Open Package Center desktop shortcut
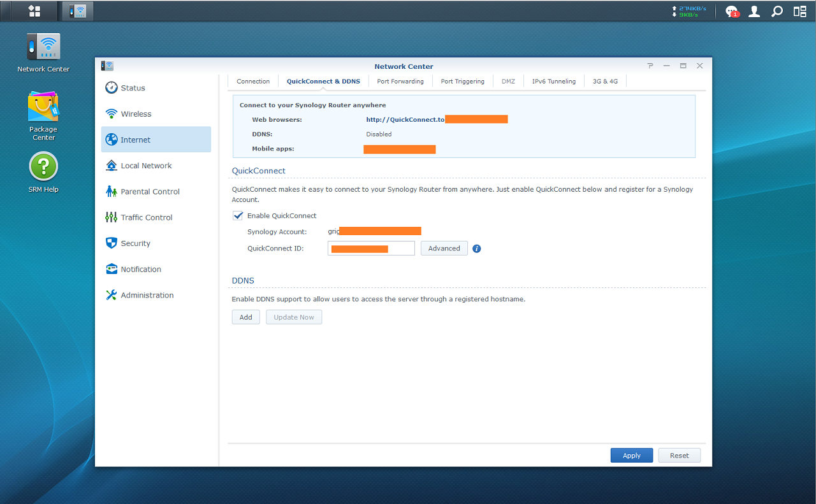This screenshot has width=816, height=504. (43, 115)
